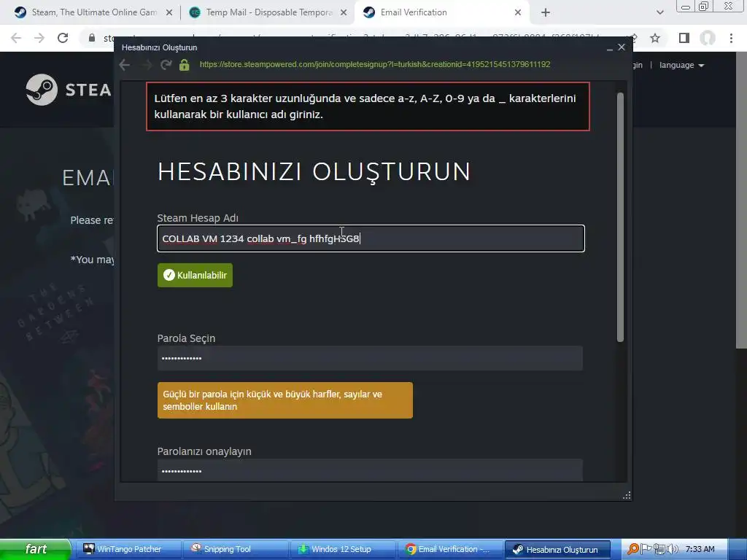Minimize the Hesabınızı Oluşturun popup

(609, 47)
